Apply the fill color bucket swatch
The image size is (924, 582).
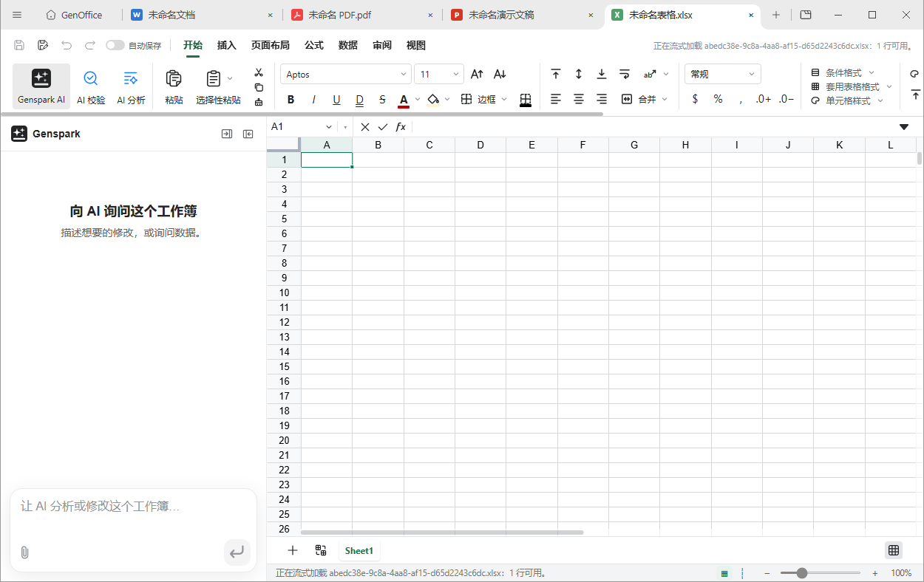tap(433, 100)
